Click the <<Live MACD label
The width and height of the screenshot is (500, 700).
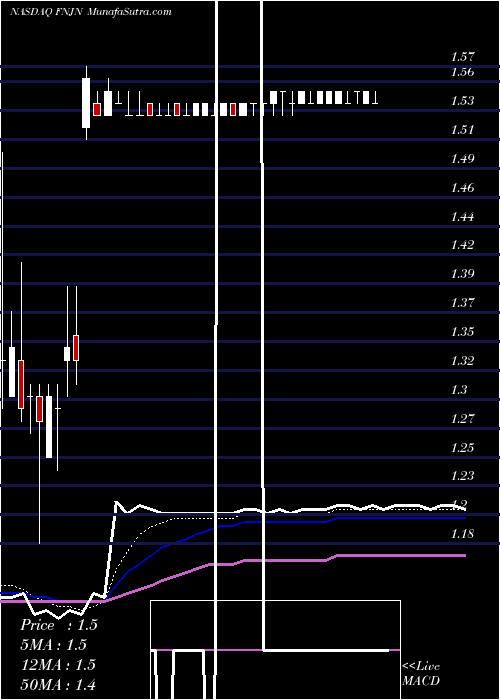point(421,673)
